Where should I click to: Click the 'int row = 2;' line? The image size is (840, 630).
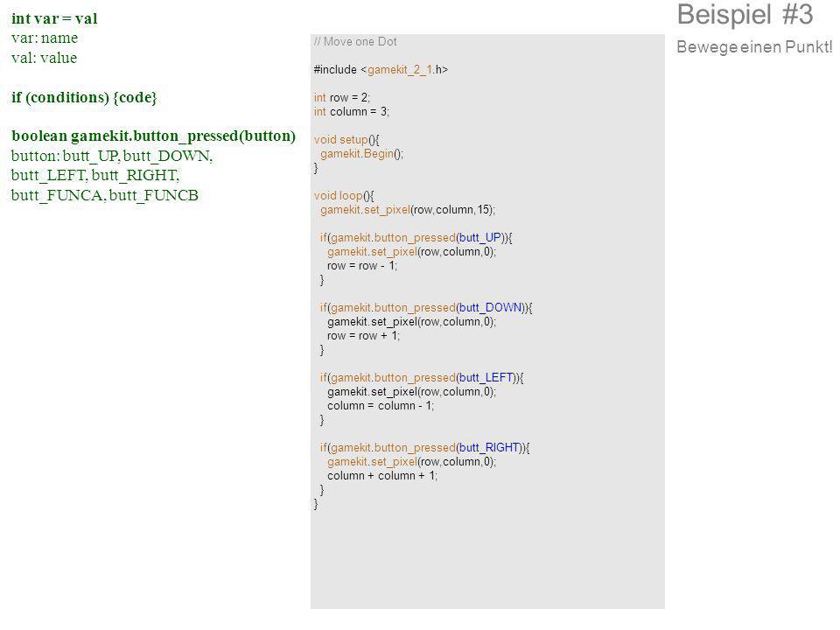pyautogui.click(x=342, y=97)
